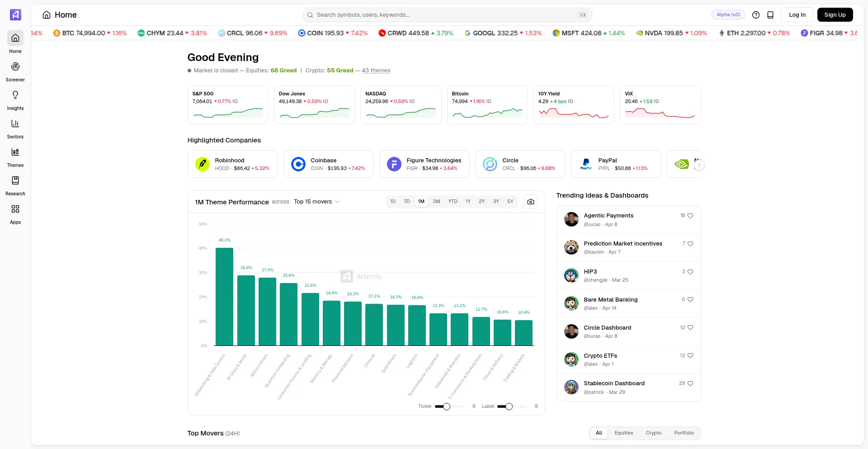Click the symbol search input field

tap(448, 15)
